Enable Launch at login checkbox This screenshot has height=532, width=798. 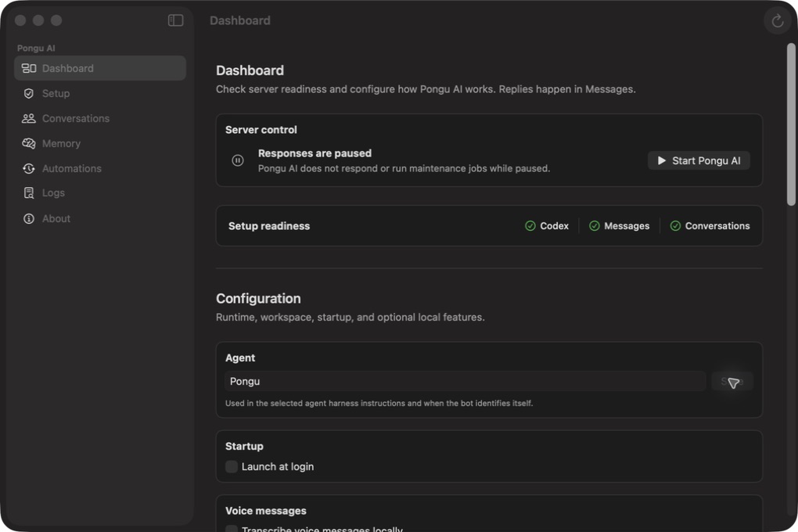(232, 466)
